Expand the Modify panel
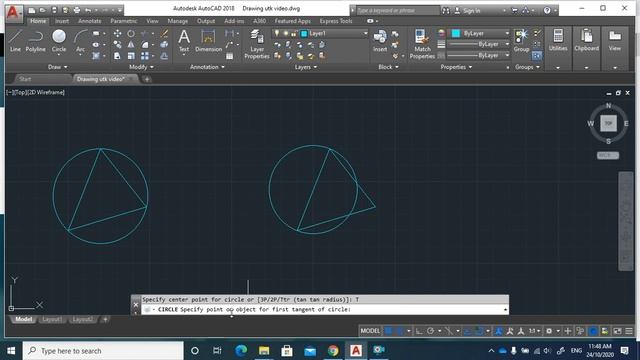Image resolution: width=640 pixels, height=360 pixels. (141, 67)
